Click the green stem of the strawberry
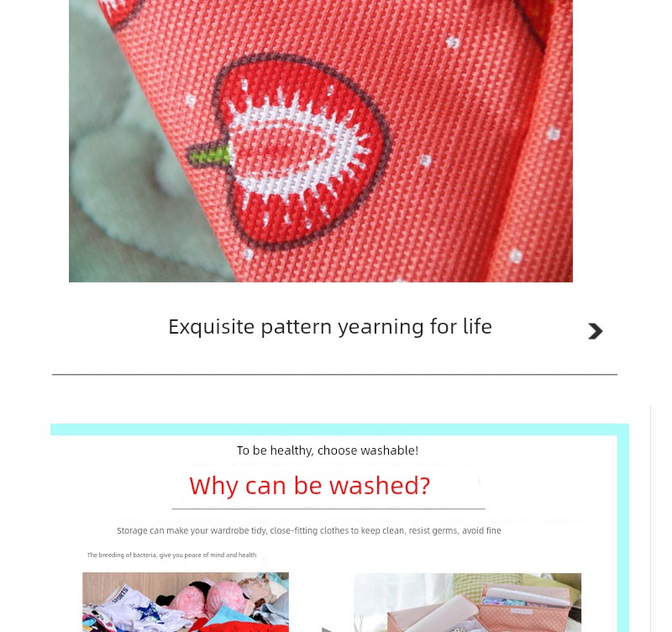The height and width of the screenshot is (632, 672). [x=209, y=155]
